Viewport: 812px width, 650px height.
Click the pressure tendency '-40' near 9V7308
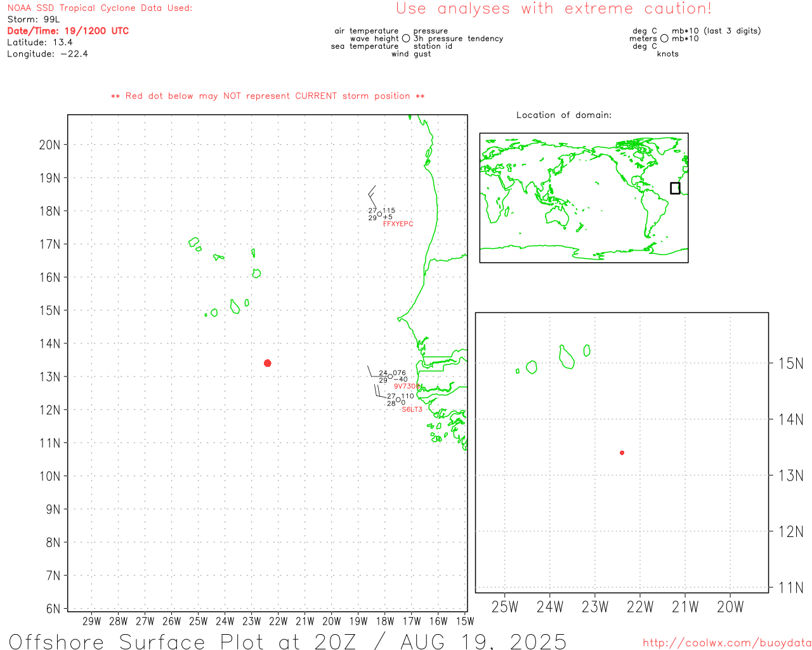point(401,380)
